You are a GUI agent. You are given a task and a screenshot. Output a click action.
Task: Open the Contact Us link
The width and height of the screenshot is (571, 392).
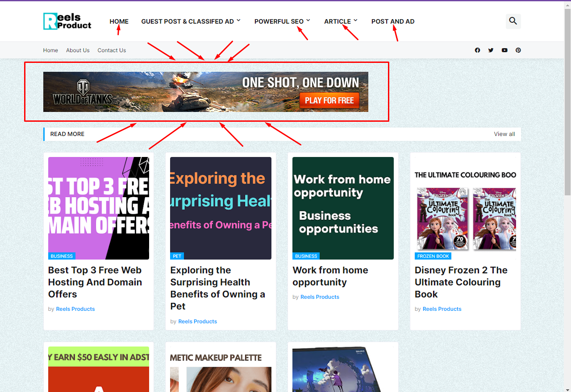tap(112, 50)
